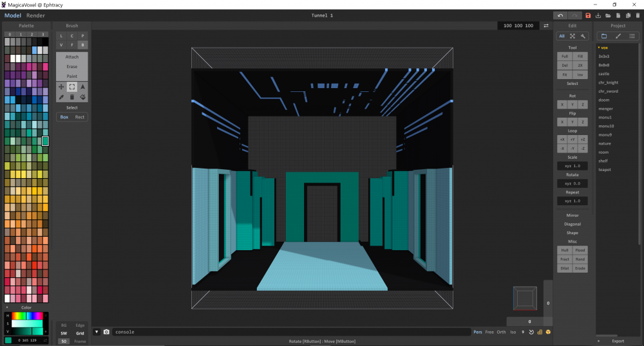The width and height of the screenshot is (644, 346).
Task: Toggle the Edge display option
Action: coord(80,325)
